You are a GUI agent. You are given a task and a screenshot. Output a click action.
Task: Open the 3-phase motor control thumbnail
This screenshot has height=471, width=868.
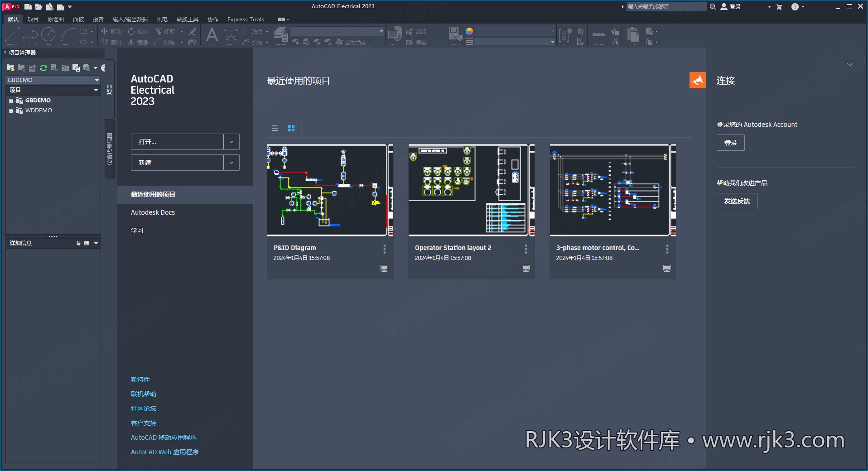click(612, 190)
